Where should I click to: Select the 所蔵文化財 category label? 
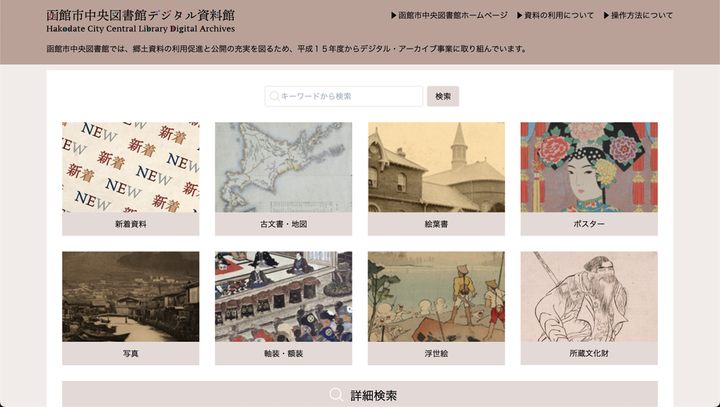tap(589, 353)
